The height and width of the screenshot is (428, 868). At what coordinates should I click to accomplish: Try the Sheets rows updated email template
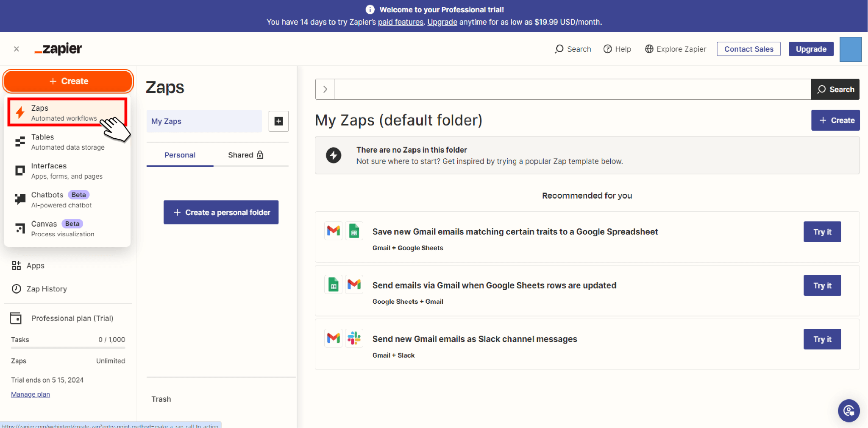(822, 286)
